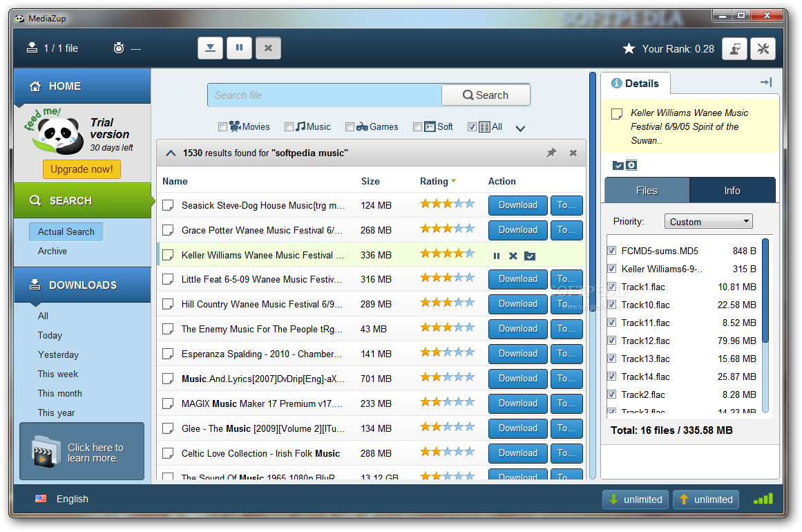
Task: Select the Celtic Love Collection row checkbox
Action: (168, 453)
